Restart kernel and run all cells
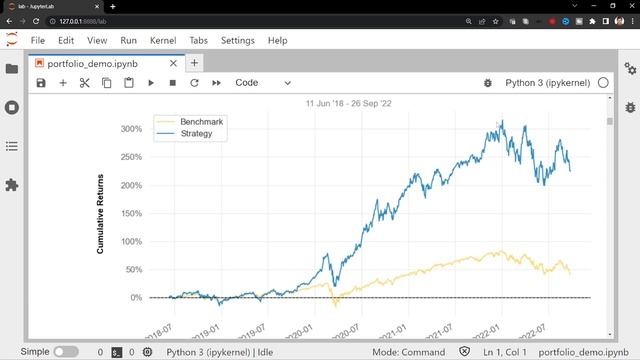 click(x=216, y=83)
